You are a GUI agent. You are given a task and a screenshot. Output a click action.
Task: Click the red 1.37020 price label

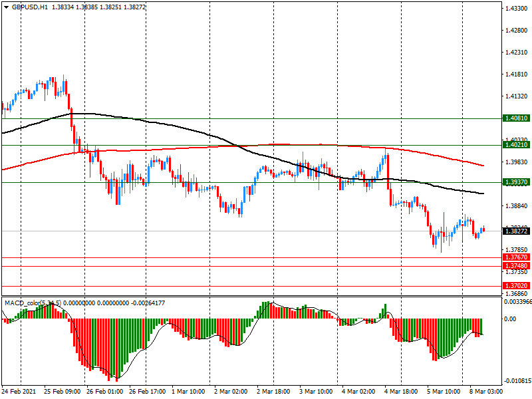click(x=516, y=286)
